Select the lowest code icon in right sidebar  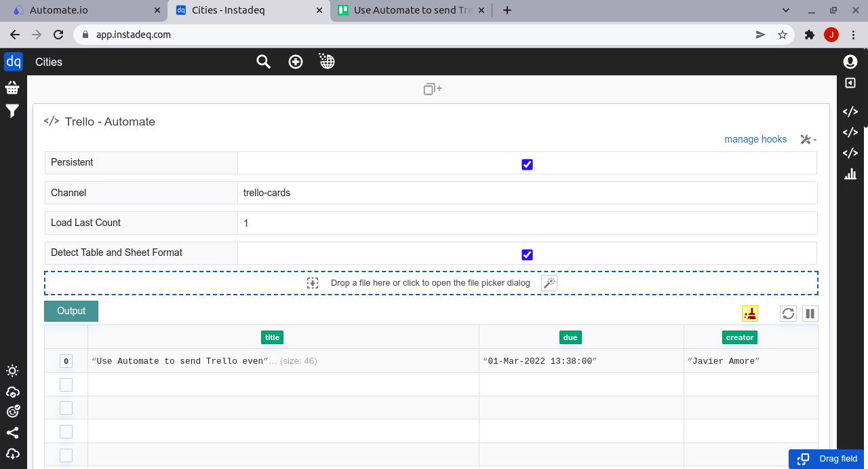pos(850,153)
